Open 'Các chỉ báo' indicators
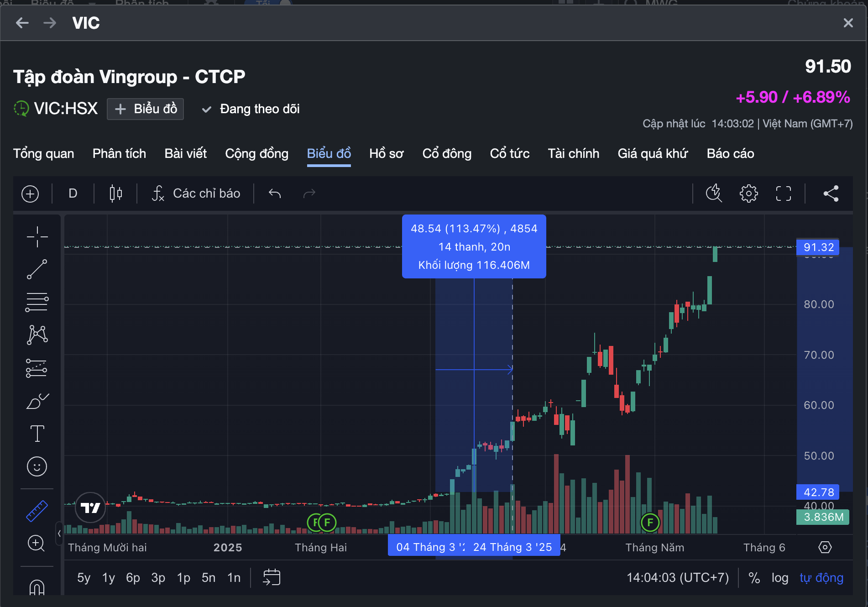The width and height of the screenshot is (868, 607). 196,194
